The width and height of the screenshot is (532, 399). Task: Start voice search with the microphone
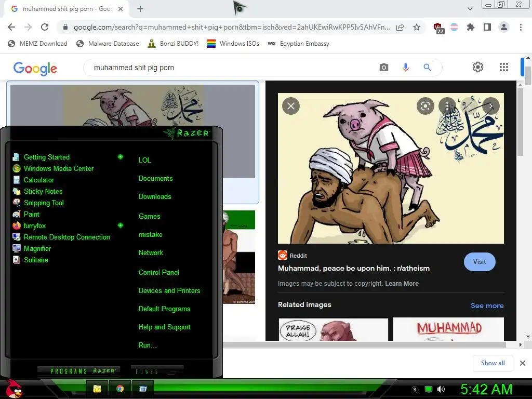click(405, 68)
